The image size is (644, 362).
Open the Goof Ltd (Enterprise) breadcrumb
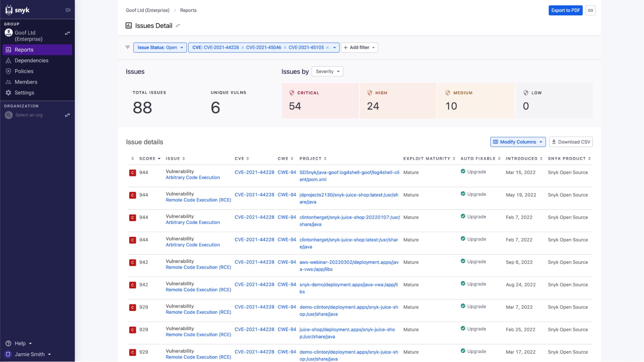148,10
